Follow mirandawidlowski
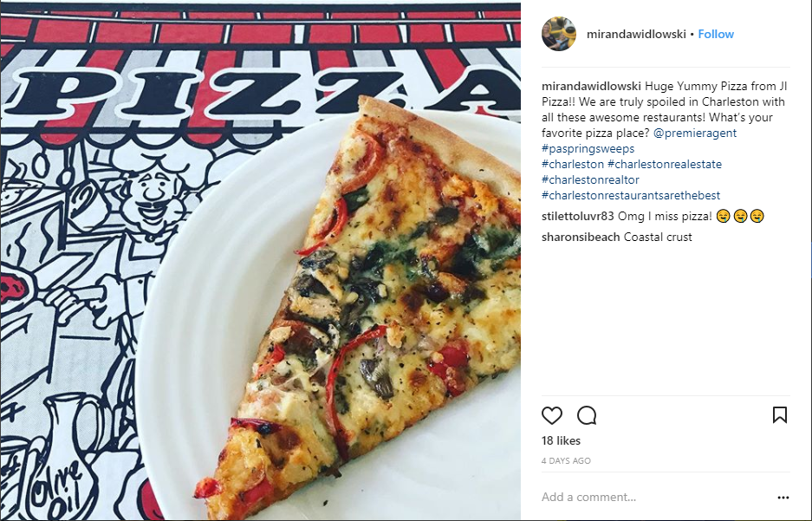This screenshot has height=521, width=812. point(716,34)
